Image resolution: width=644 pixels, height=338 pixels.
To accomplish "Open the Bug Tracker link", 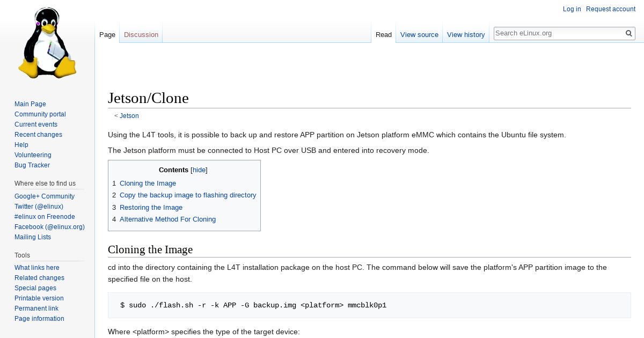I will (x=32, y=165).
